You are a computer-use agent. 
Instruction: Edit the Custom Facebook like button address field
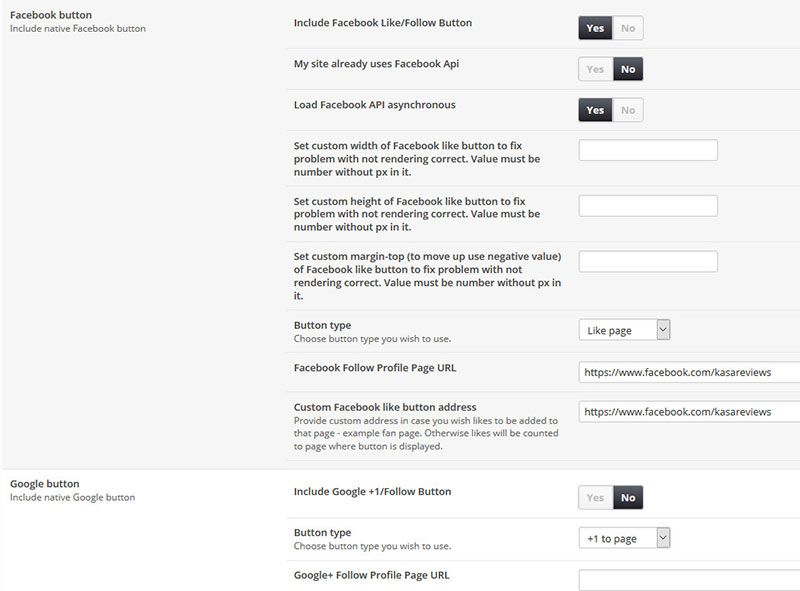(689, 411)
